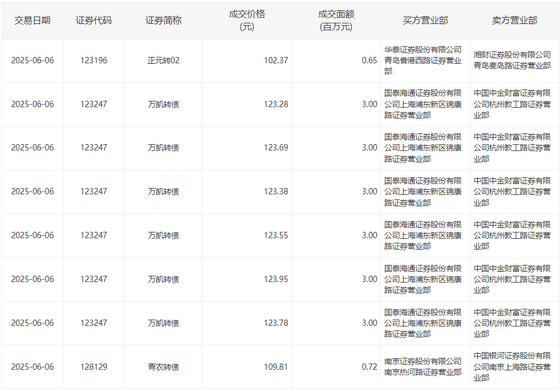
Task: Click the price 123.28 cell
Action: tap(247, 104)
